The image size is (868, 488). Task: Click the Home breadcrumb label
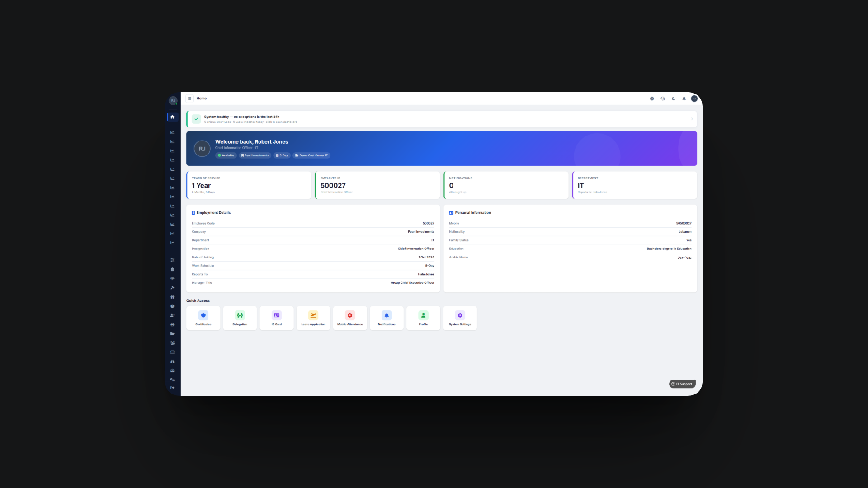(202, 99)
